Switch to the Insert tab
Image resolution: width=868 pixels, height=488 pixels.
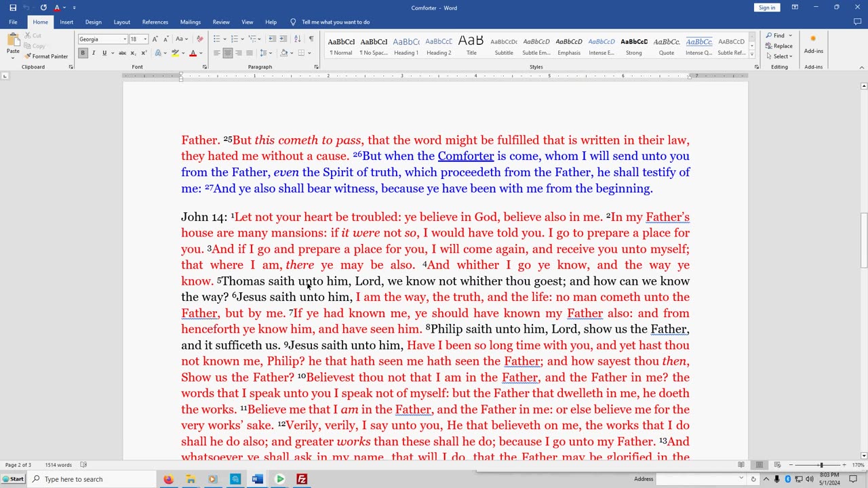66,22
